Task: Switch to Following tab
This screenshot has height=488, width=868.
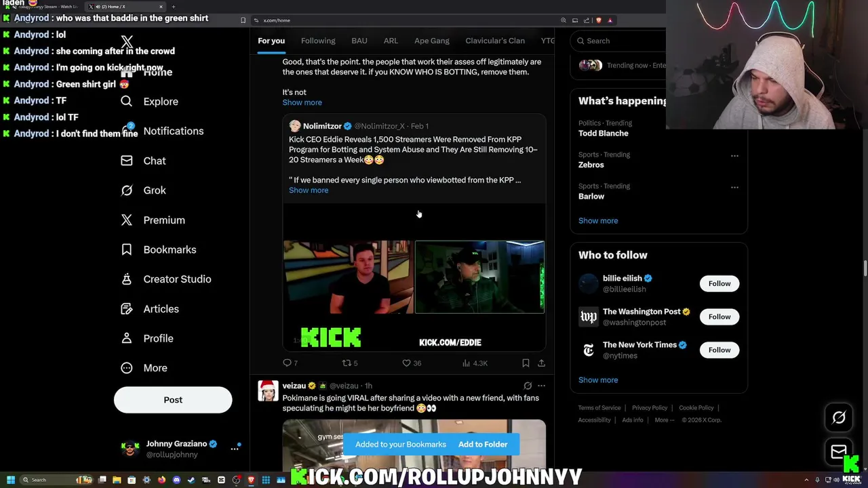Action: tap(318, 41)
